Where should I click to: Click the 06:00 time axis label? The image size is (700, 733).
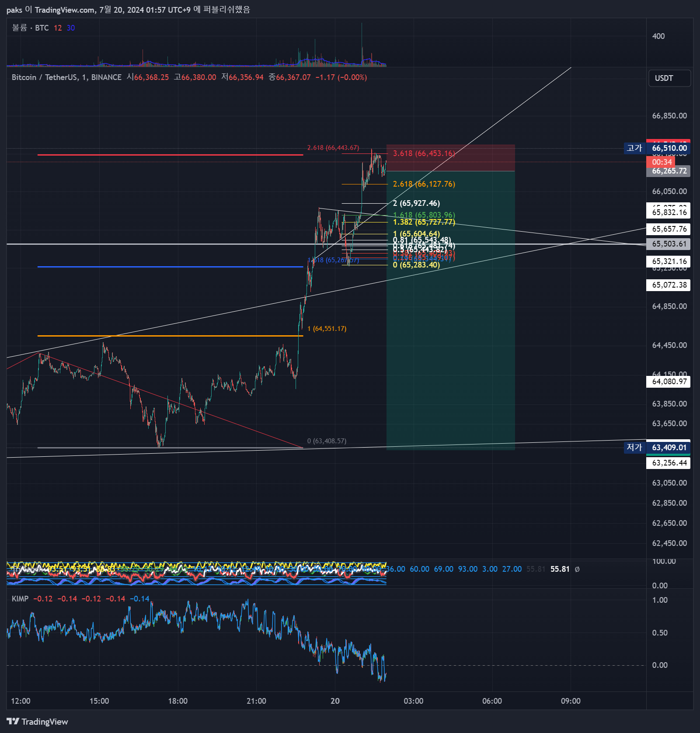click(492, 701)
